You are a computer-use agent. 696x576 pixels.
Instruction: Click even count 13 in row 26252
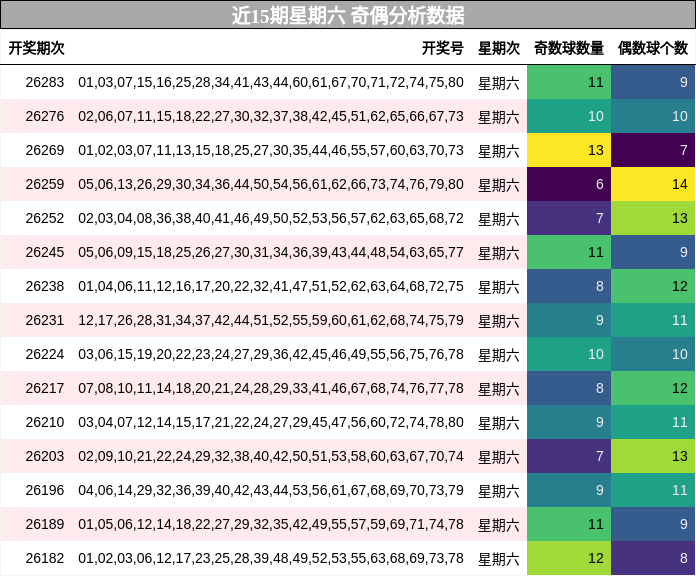click(653, 218)
